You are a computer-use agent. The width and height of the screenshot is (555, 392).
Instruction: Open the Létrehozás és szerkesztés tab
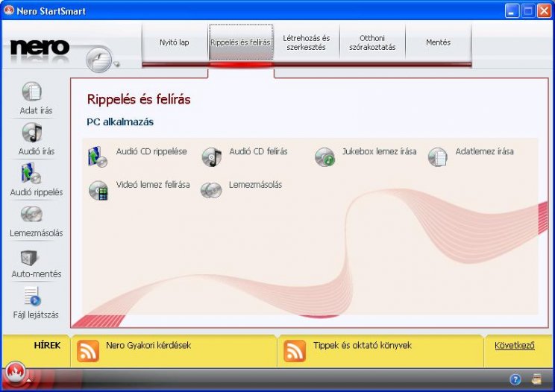(x=307, y=42)
